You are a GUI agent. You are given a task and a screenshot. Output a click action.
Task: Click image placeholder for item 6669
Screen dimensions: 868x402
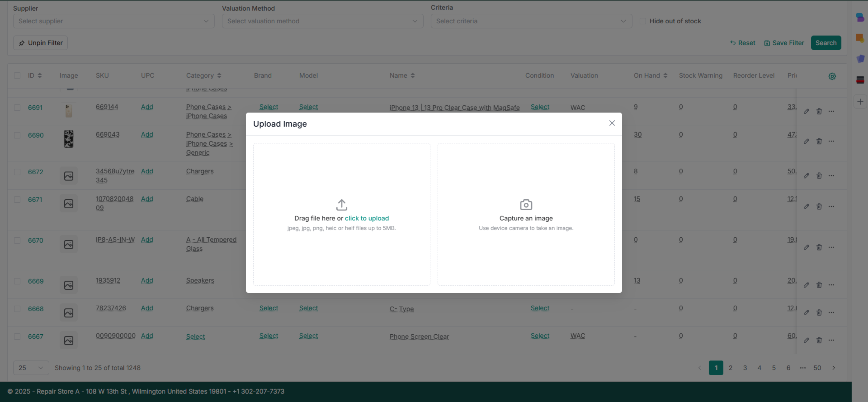tap(68, 285)
